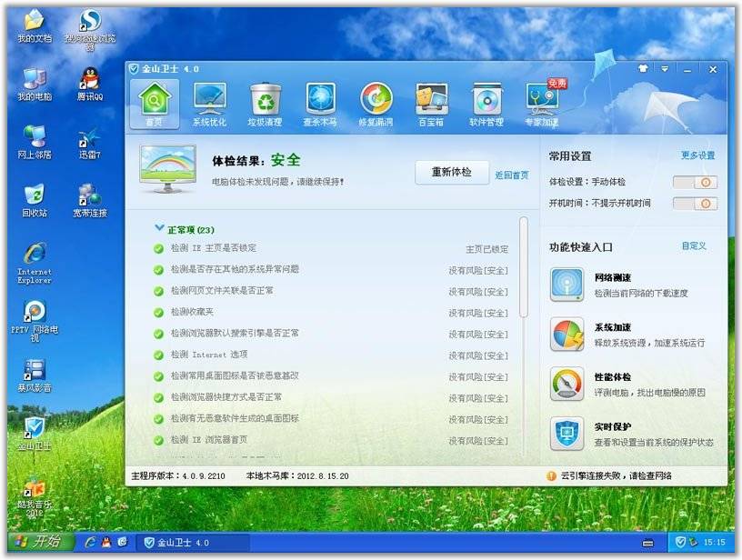Click the 金山卫士 shield tray icon
The image size is (742, 560).
point(680,542)
